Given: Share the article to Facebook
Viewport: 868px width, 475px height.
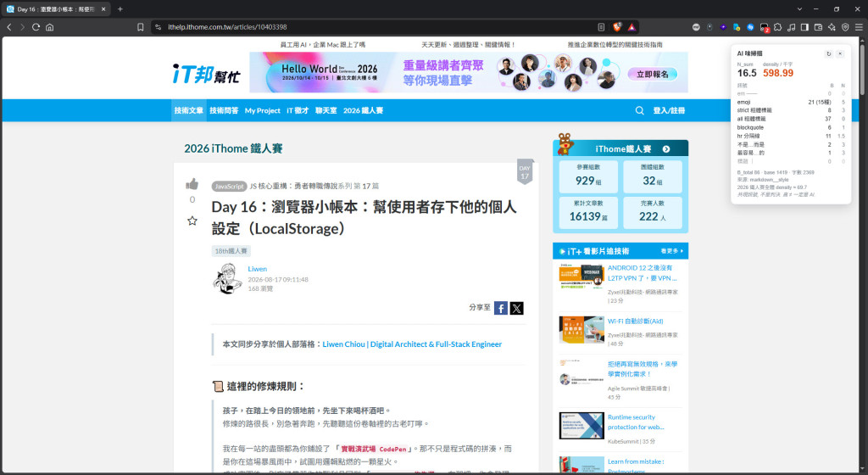Looking at the screenshot, I should click(x=500, y=309).
